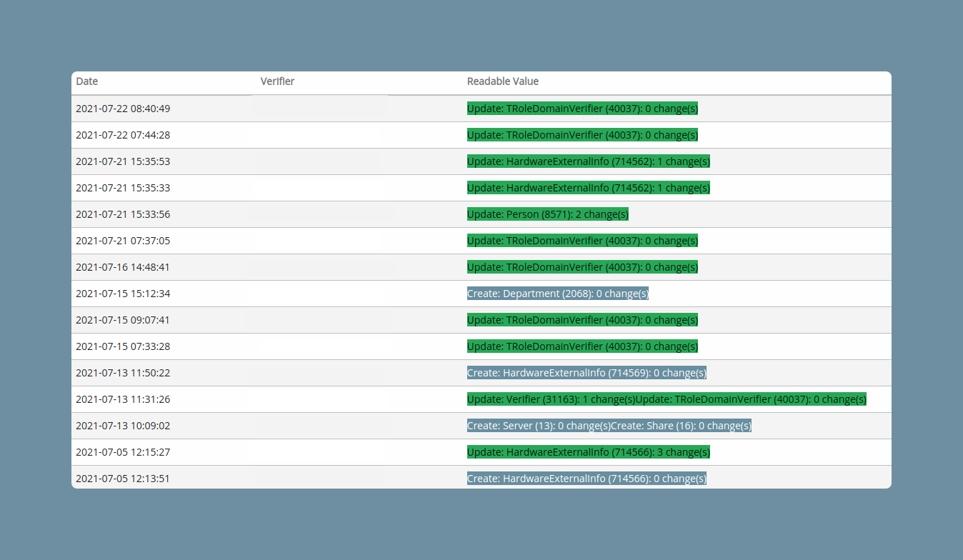Viewport: 963px width, 560px height.
Task: Select the date 2021-07-21 15:35:33
Action: 123,188
